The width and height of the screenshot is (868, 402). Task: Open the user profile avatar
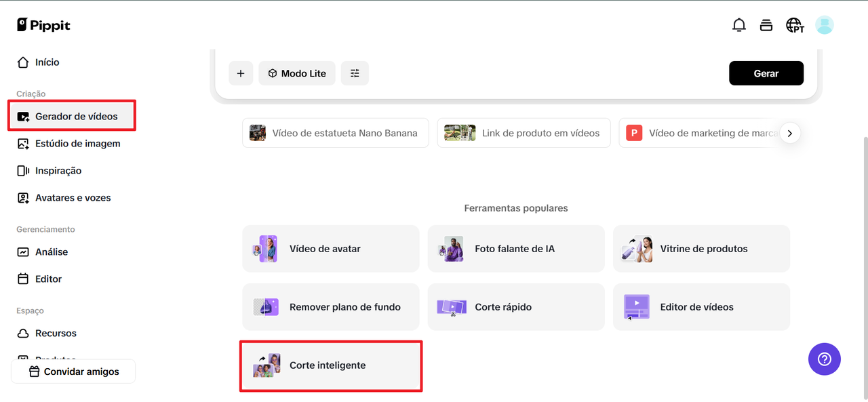[x=824, y=25]
